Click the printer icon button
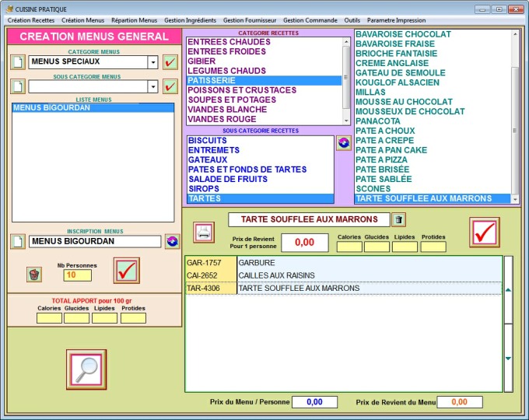Screen dimensions: 529x420 (x=203, y=232)
